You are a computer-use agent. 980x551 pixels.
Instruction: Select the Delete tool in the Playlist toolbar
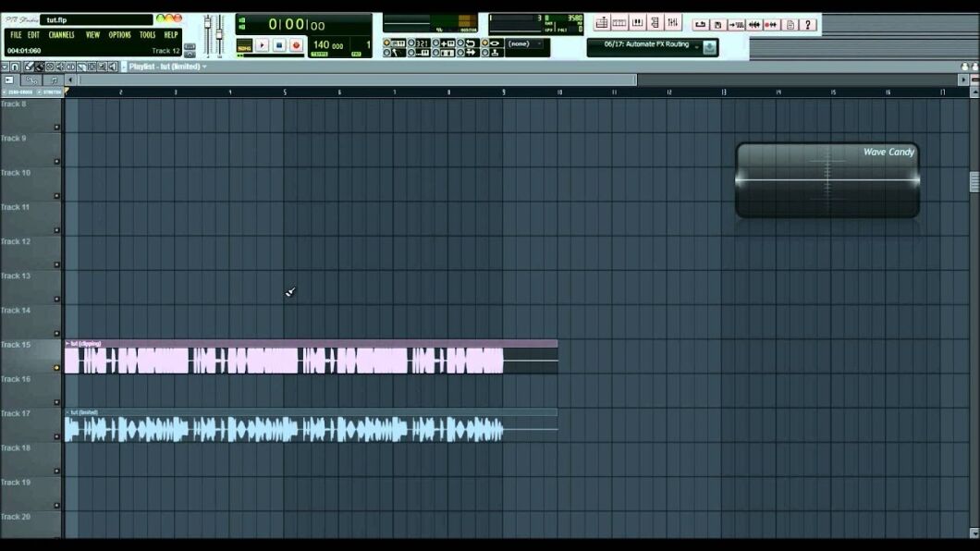(48, 67)
